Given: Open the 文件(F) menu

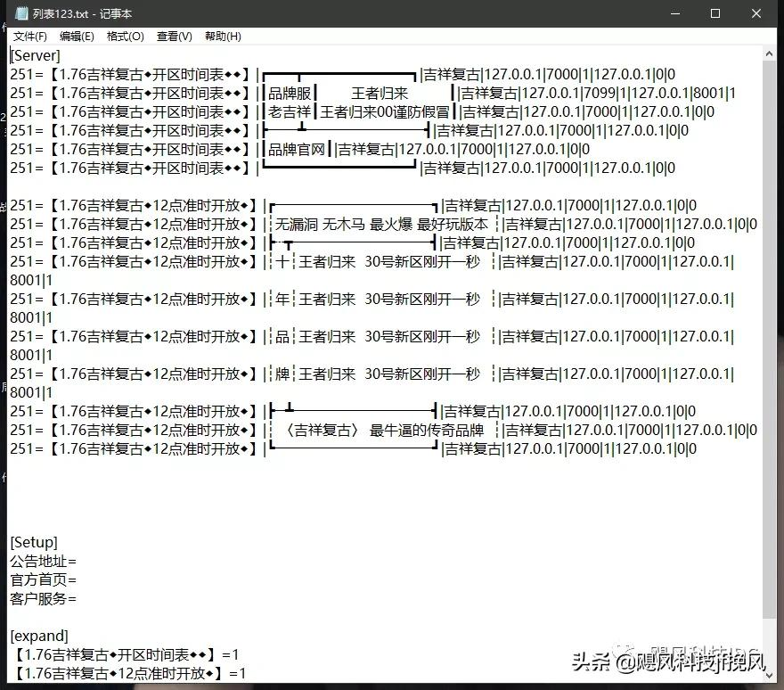Looking at the screenshot, I should pyautogui.click(x=30, y=37).
